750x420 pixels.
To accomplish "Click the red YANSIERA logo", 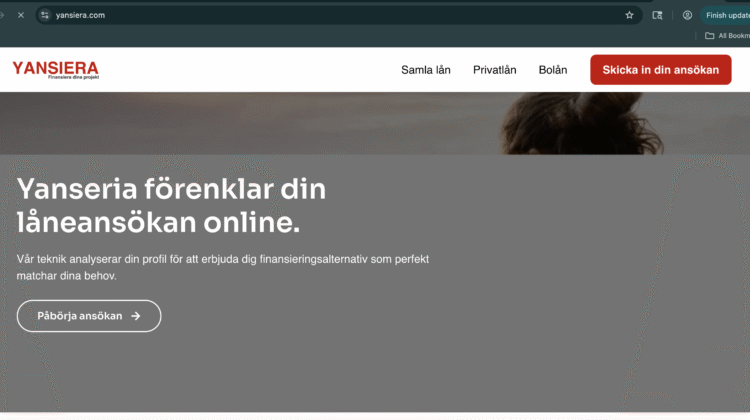I will pyautogui.click(x=55, y=68).
